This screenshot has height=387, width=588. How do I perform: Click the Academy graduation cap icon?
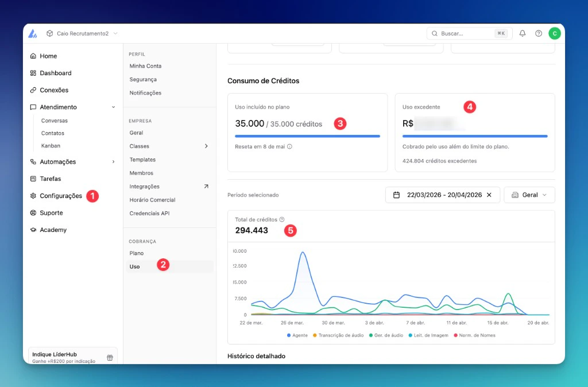(33, 230)
